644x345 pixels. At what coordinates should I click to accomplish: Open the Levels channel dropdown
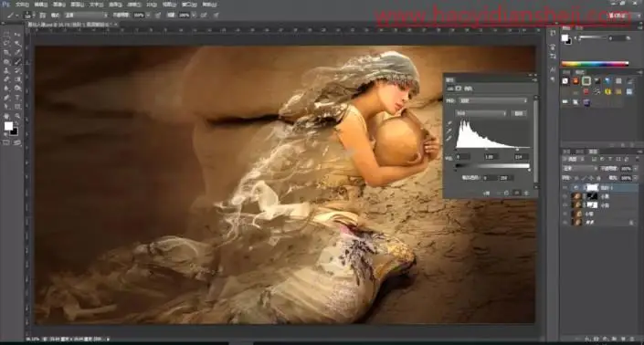click(480, 114)
